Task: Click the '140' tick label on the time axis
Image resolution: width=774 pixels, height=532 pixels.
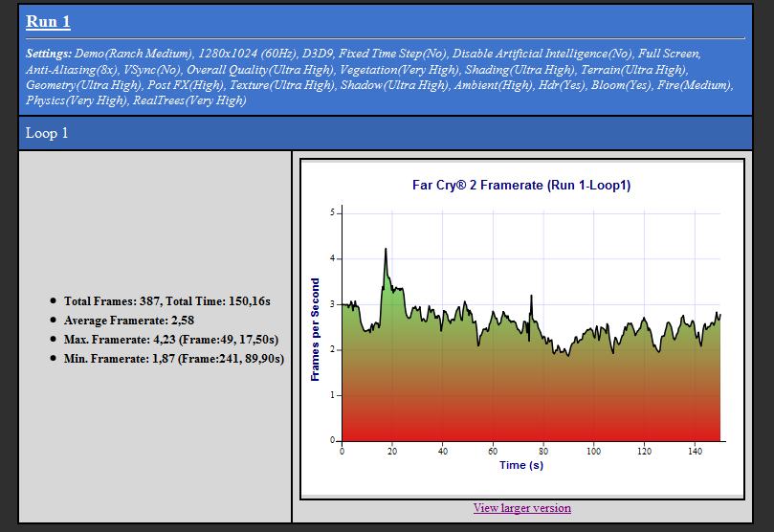Action: tap(695, 451)
